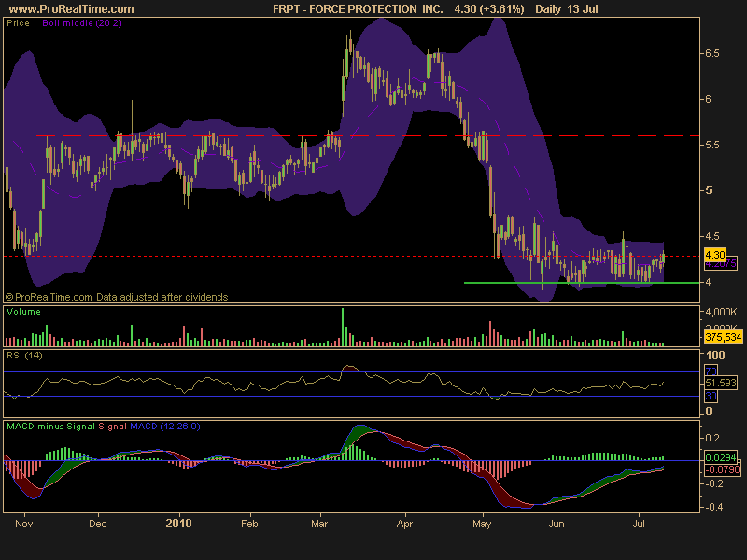The height and width of the screenshot is (560, 747).
Task: Select the Price legend label
Action: 18,22
